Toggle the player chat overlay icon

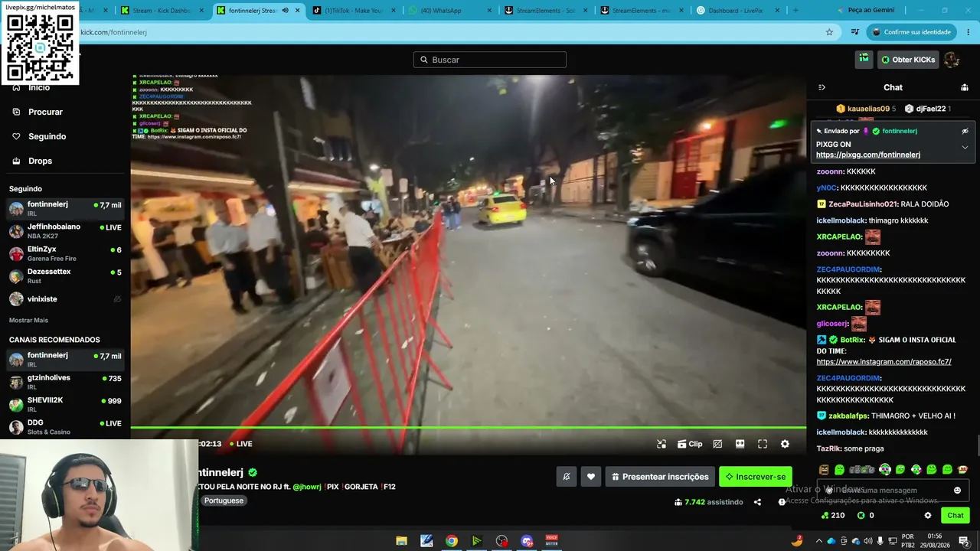(x=717, y=444)
